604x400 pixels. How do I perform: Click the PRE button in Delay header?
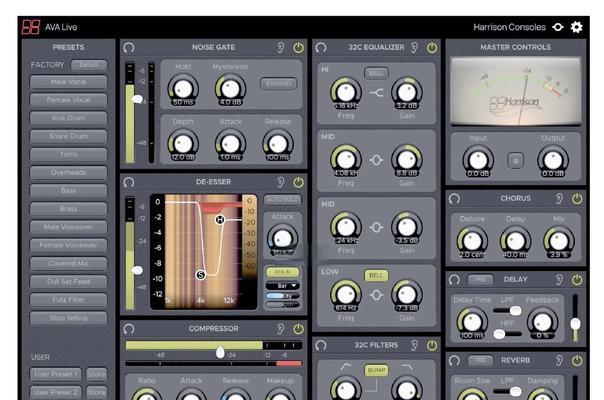point(480,280)
